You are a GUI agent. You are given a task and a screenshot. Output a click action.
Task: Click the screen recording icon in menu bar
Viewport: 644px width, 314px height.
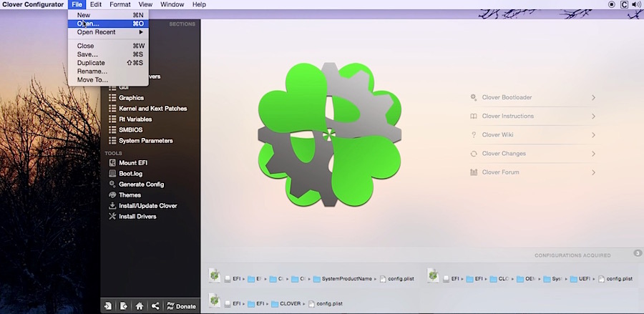click(612, 4)
